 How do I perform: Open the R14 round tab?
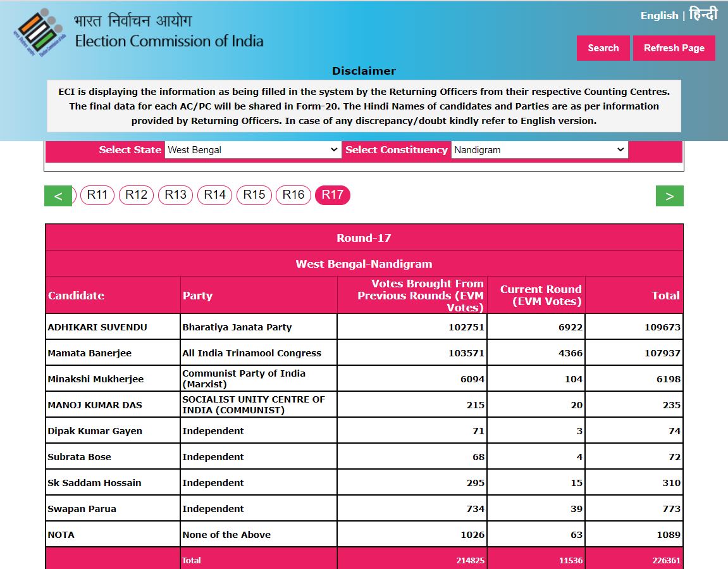point(214,195)
